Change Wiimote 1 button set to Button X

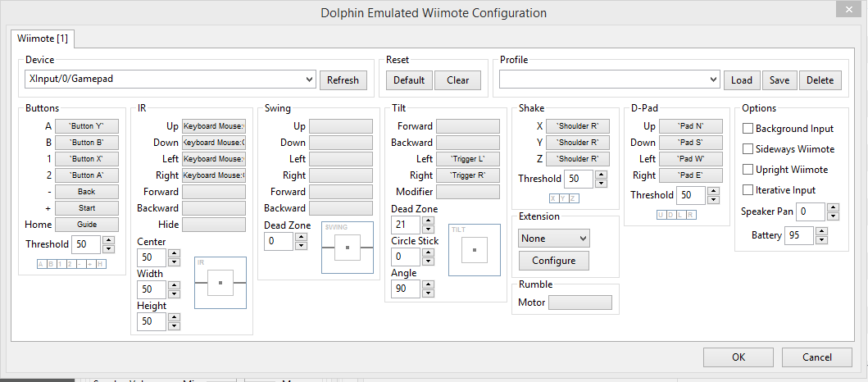pyautogui.click(x=86, y=159)
